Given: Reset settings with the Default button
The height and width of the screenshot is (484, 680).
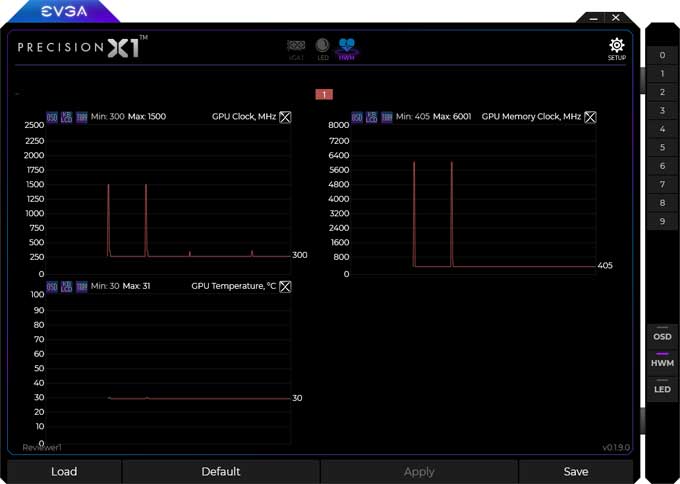Looking at the screenshot, I should pos(221,472).
